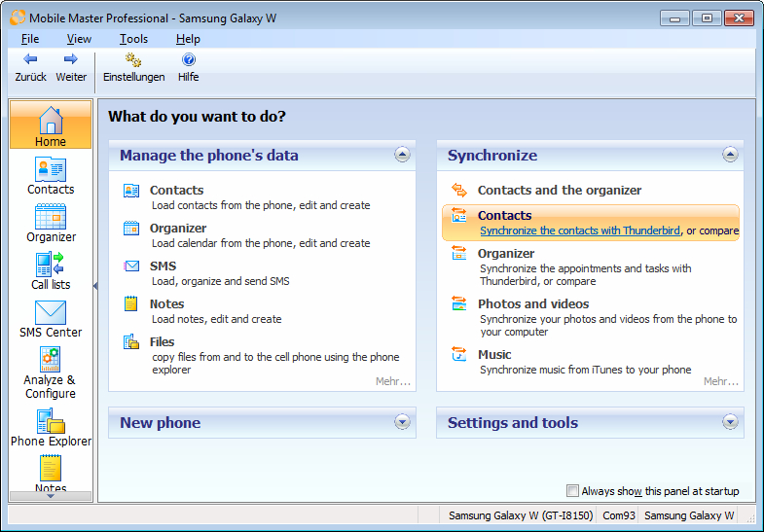
Task: Open Call lists from the sidebar
Action: [51, 270]
